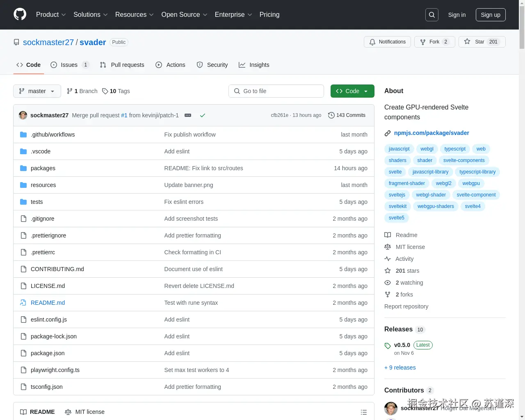
Task: Open the package-lock.json file
Action: (x=54, y=336)
